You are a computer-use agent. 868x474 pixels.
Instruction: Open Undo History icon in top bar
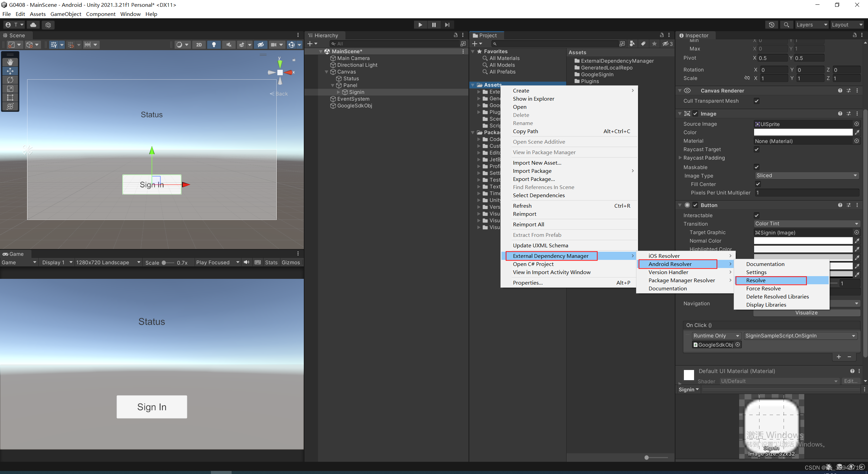(771, 25)
